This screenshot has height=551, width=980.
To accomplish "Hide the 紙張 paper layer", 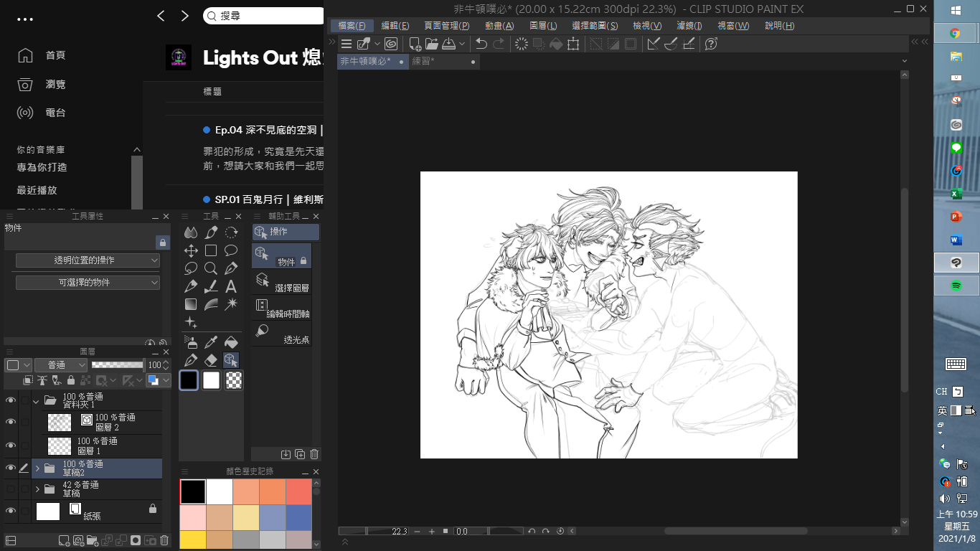I will point(11,511).
